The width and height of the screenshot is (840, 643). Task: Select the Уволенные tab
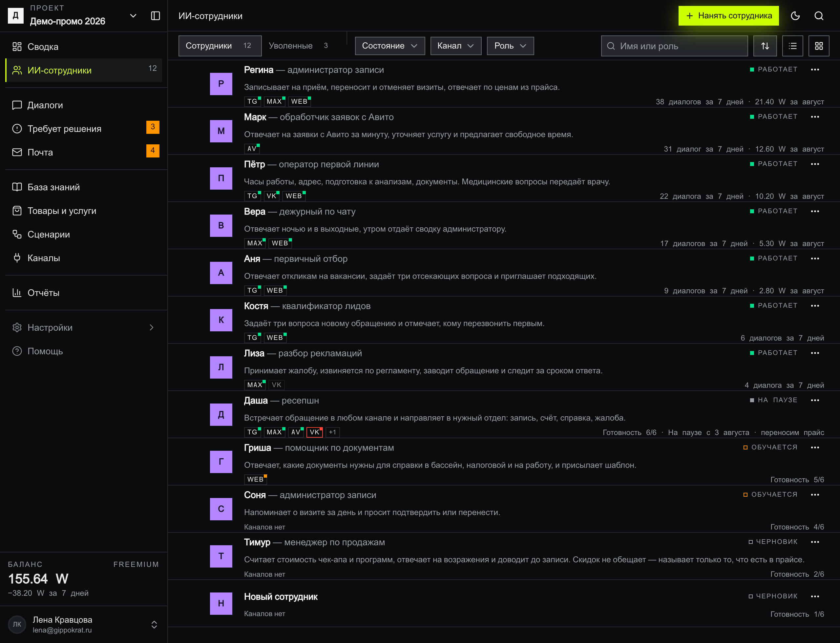point(299,46)
